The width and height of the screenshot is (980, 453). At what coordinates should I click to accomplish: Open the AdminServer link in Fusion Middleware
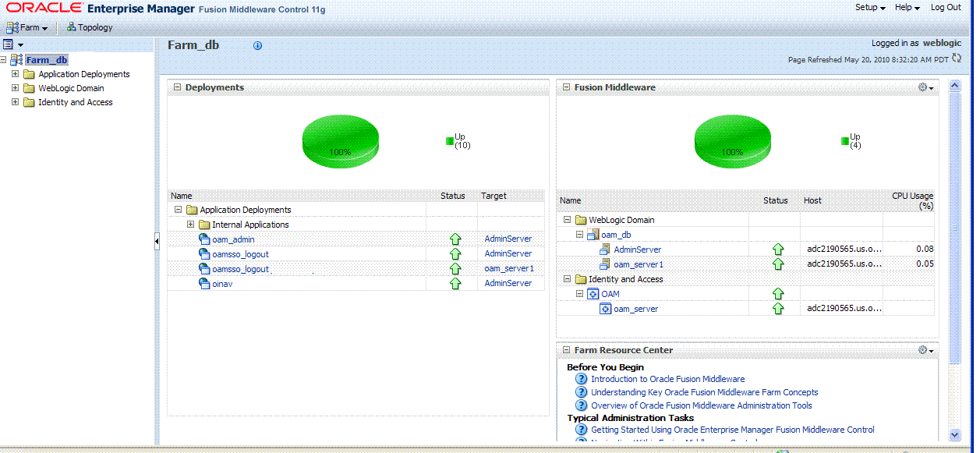tap(638, 250)
